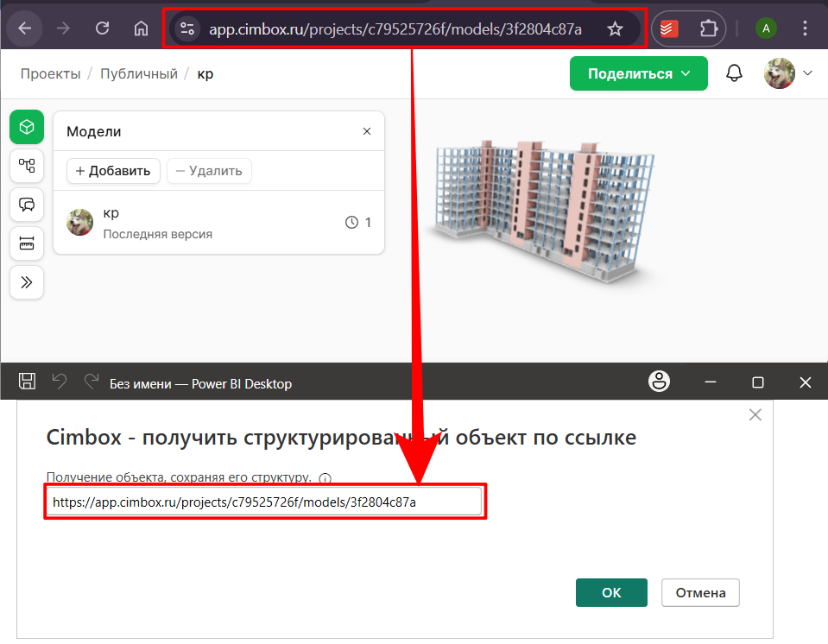This screenshot has height=644, width=828.
Task: Open the browser extensions puzzle menu
Action: point(708,28)
